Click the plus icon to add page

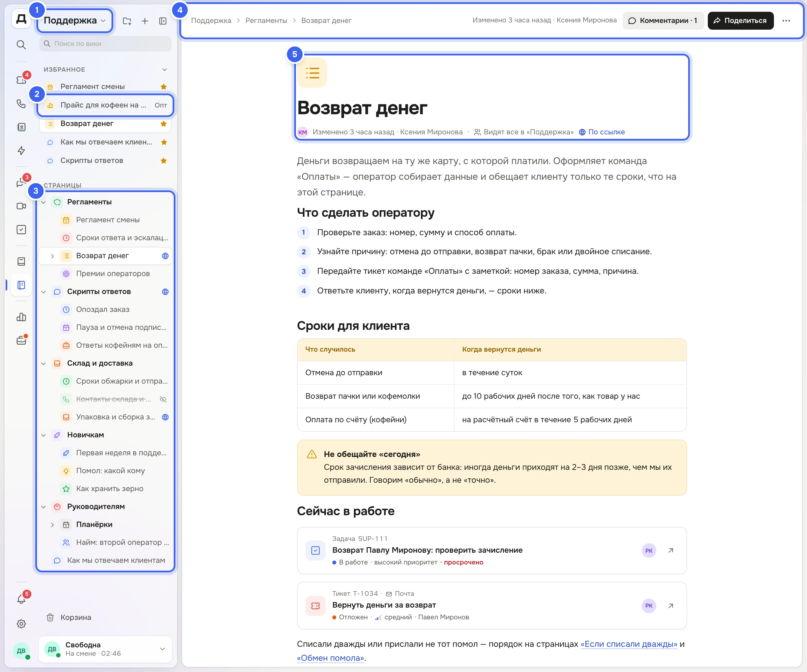click(x=145, y=21)
